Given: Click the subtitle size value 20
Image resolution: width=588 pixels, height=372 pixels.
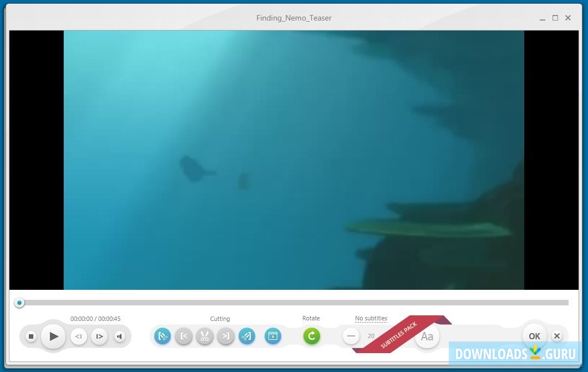Looking at the screenshot, I should (371, 336).
